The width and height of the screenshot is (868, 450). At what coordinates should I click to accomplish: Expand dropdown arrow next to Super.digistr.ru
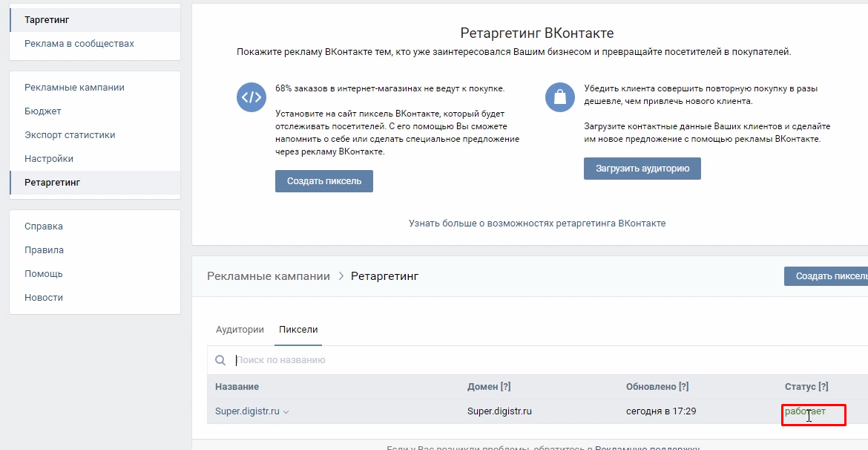point(286,412)
